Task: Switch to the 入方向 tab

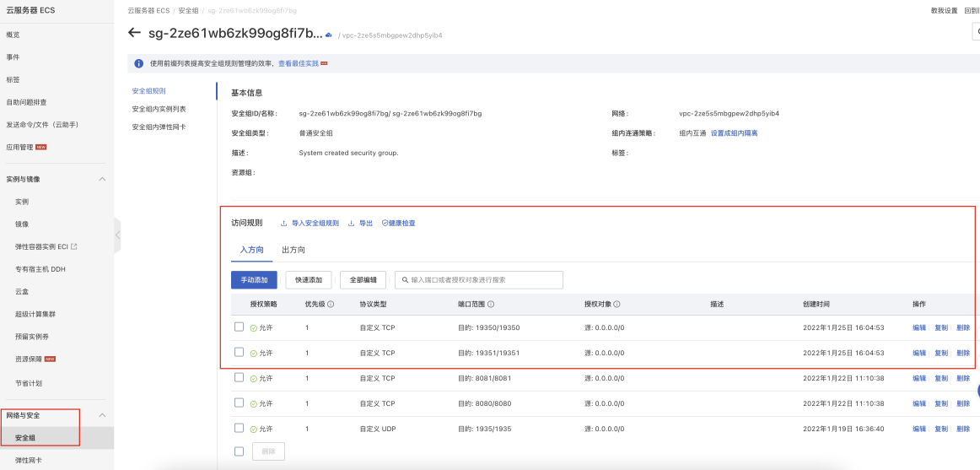Action: coord(252,250)
